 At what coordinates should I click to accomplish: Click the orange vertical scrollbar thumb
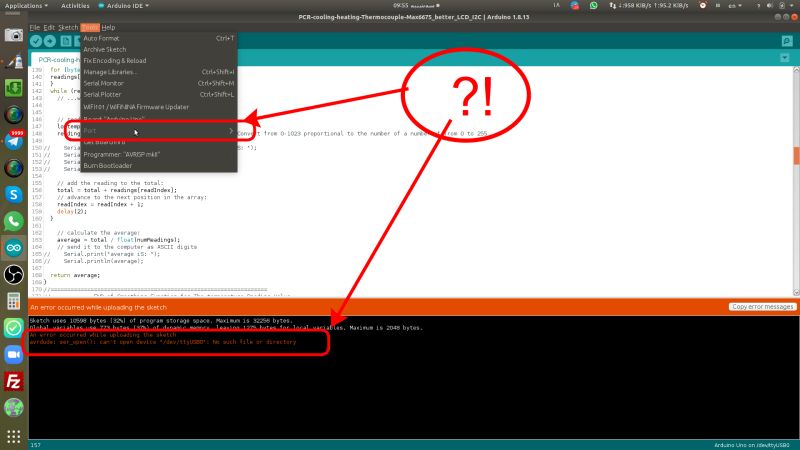pyautogui.click(x=796, y=156)
